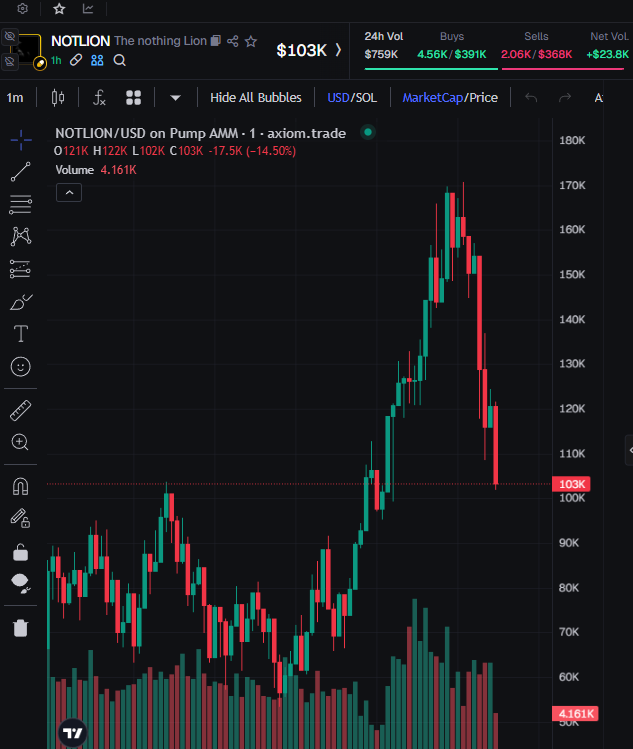Click the Net Vol +$23.8K value
633x749 pixels.
tap(607, 54)
